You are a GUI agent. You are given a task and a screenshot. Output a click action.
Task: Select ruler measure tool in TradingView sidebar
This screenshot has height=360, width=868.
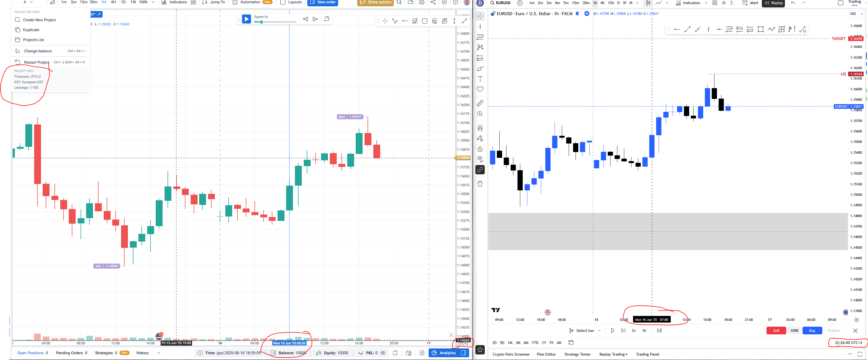[x=480, y=103]
